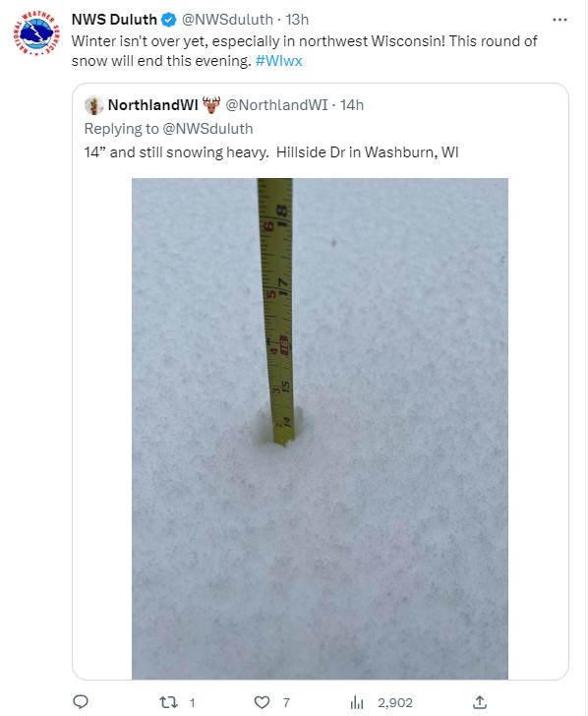Click the reply speech bubble icon

(81, 701)
